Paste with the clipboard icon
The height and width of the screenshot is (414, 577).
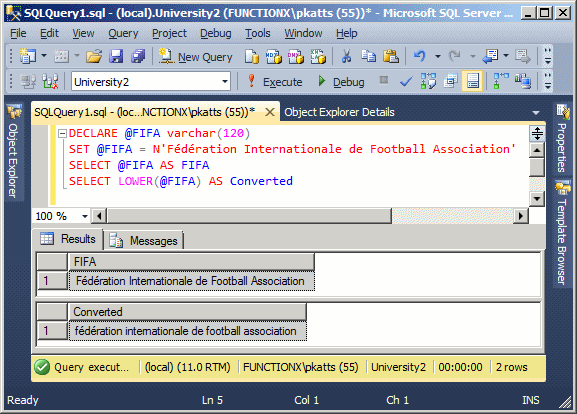[x=390, y=57]
